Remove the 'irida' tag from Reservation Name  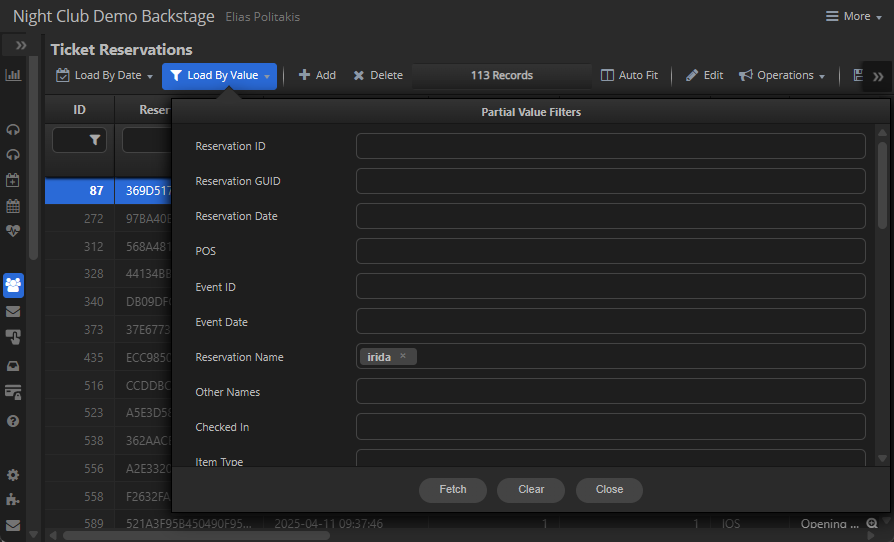(x=403, y=356)
